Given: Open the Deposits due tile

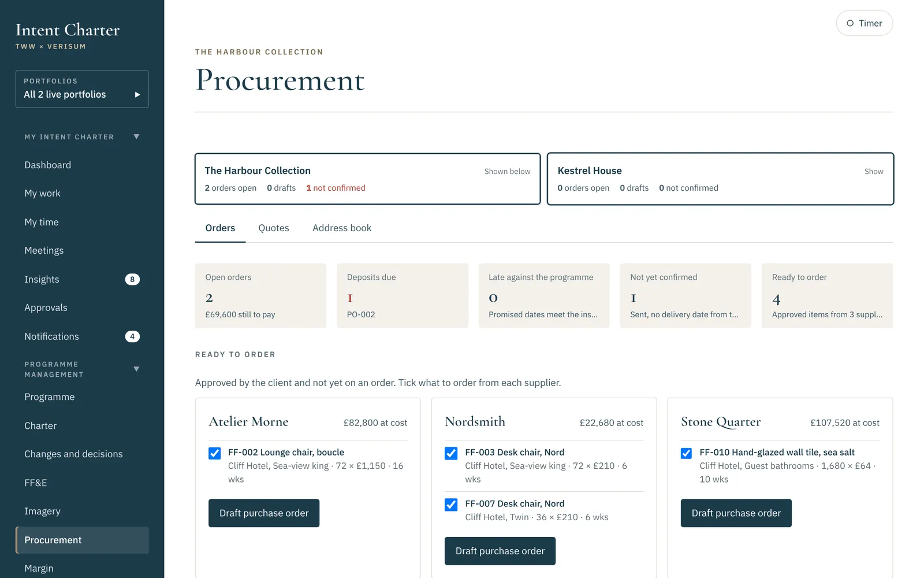Looking at the screenshot, I should [x=403, y=296].
